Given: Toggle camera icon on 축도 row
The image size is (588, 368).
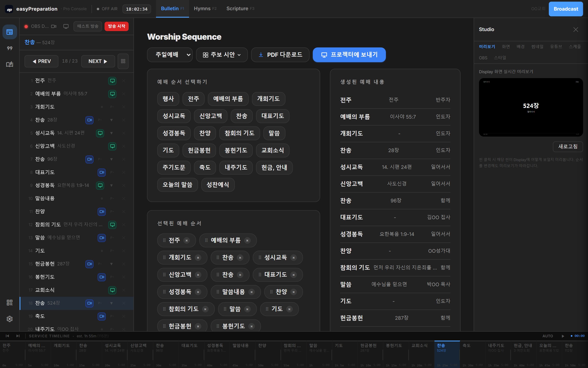Looking at the screenshot, I should point(101,316).
